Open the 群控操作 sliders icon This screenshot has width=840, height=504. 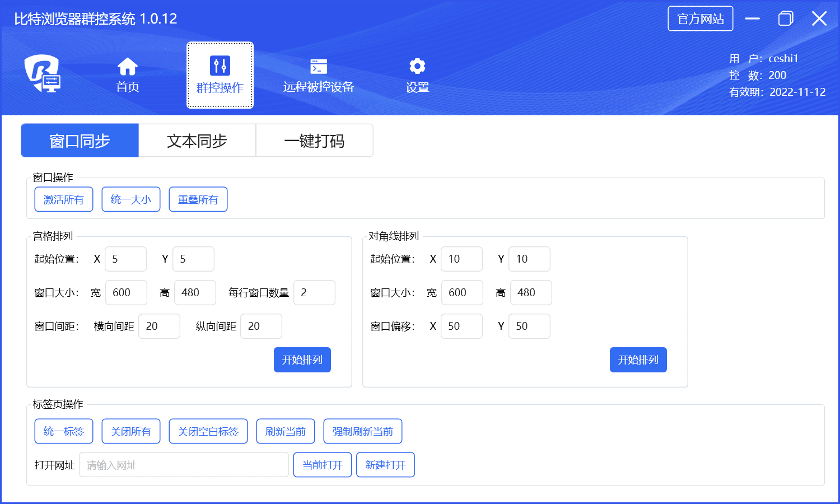(220, 66)
